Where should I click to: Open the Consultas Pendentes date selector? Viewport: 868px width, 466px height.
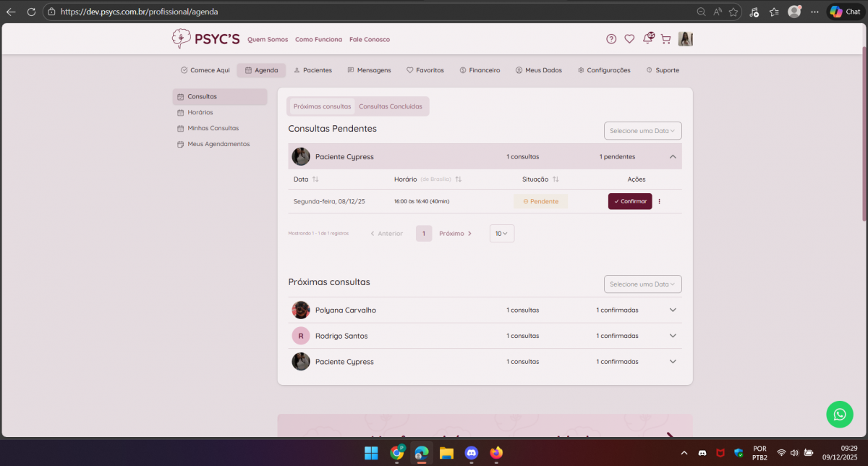pos(642,131)
